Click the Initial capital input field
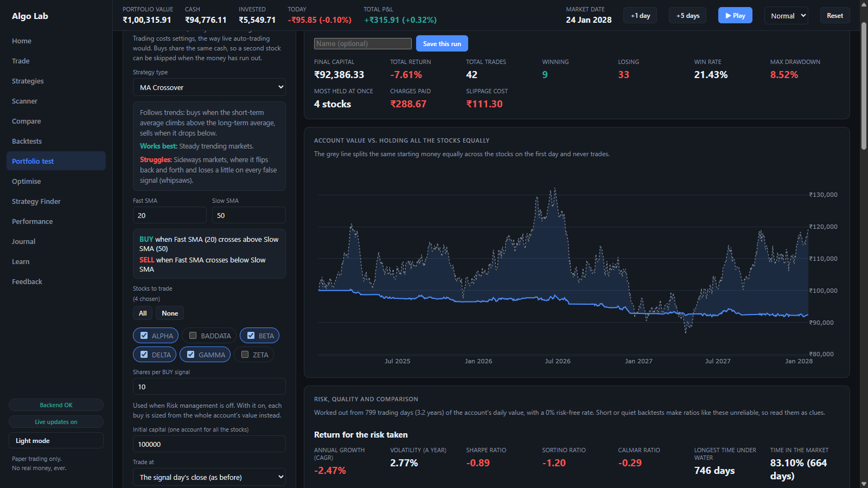This screenshot has width=868, height=488. click(x=209, y=444)
